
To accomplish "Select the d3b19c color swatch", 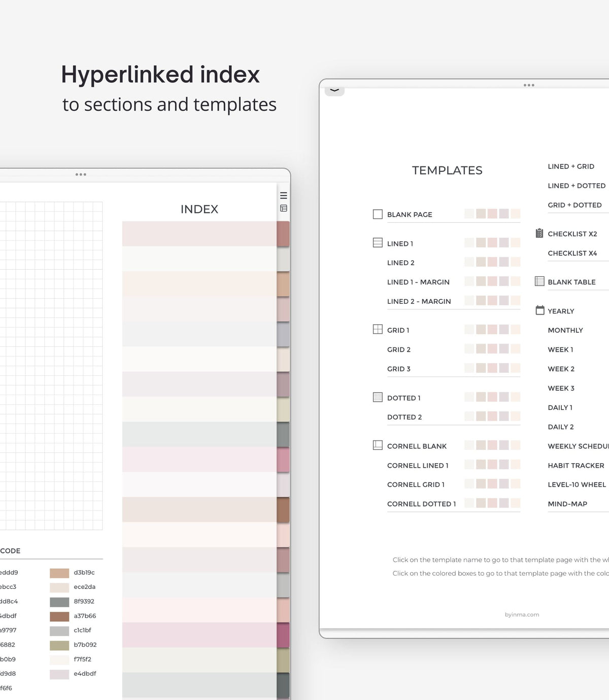I will (59, 573).
